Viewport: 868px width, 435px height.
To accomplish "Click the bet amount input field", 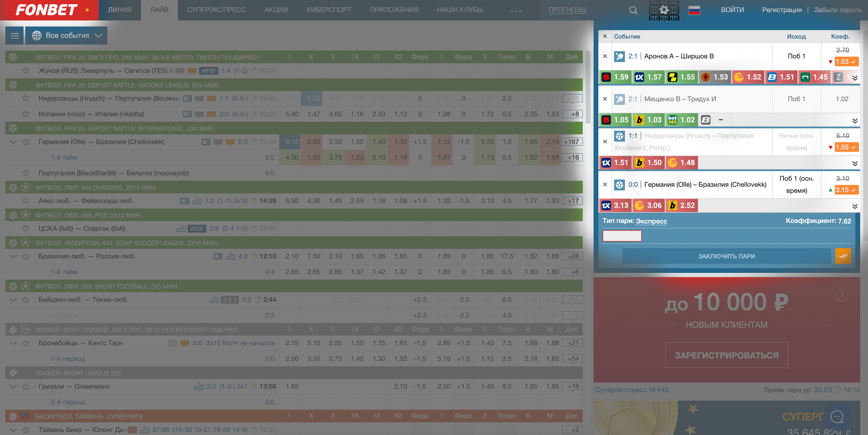I will click(x=622, y=236).
